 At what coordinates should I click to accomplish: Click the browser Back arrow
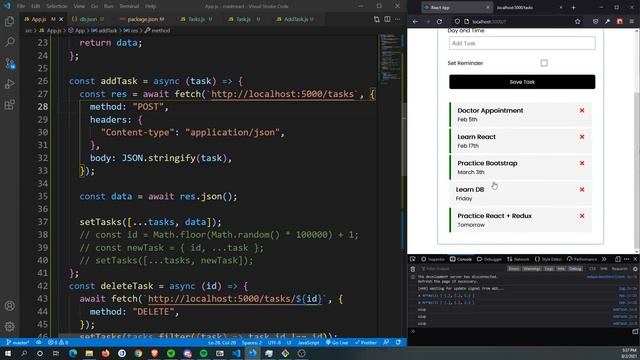pyautogui.click(x=415, y=22)
